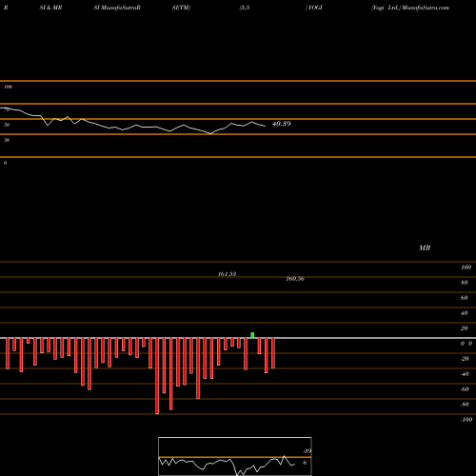Click the 6 label in mini chart
Screen dimensions: 476x476
point(305,463)
